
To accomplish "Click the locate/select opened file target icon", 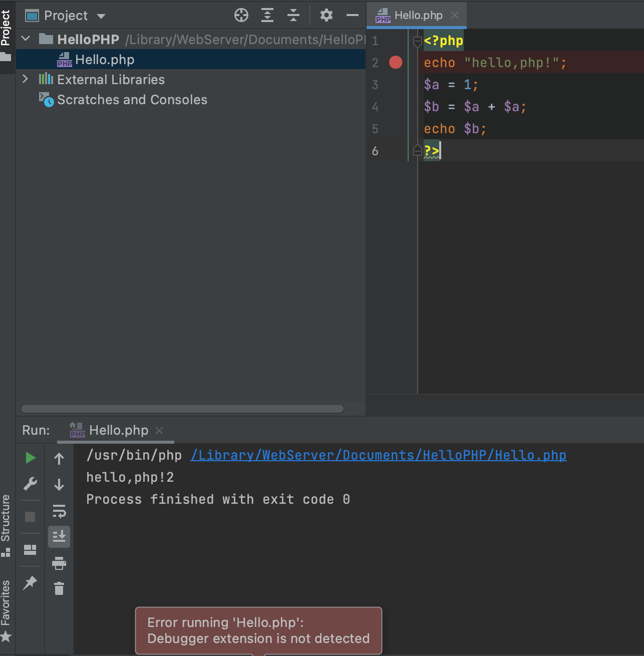I will 241,16.
